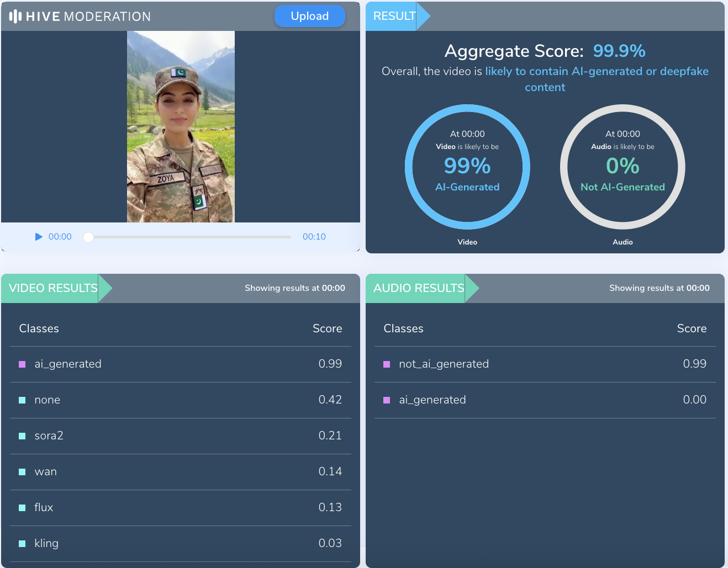Select the flux class row
Image resolution: width=728 pixels, height=568 pixels.
point(180,508)
